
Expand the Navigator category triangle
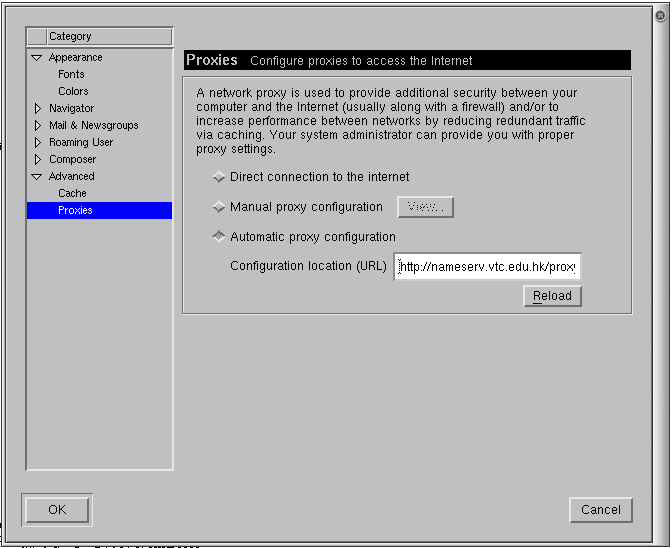38,108
